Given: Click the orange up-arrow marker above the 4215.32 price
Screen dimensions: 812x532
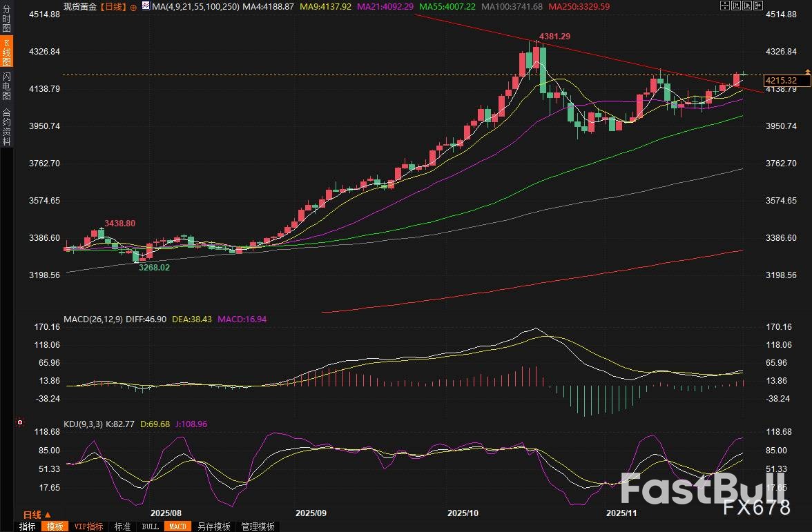Looking at the screenshot, I should pos(807,71).
